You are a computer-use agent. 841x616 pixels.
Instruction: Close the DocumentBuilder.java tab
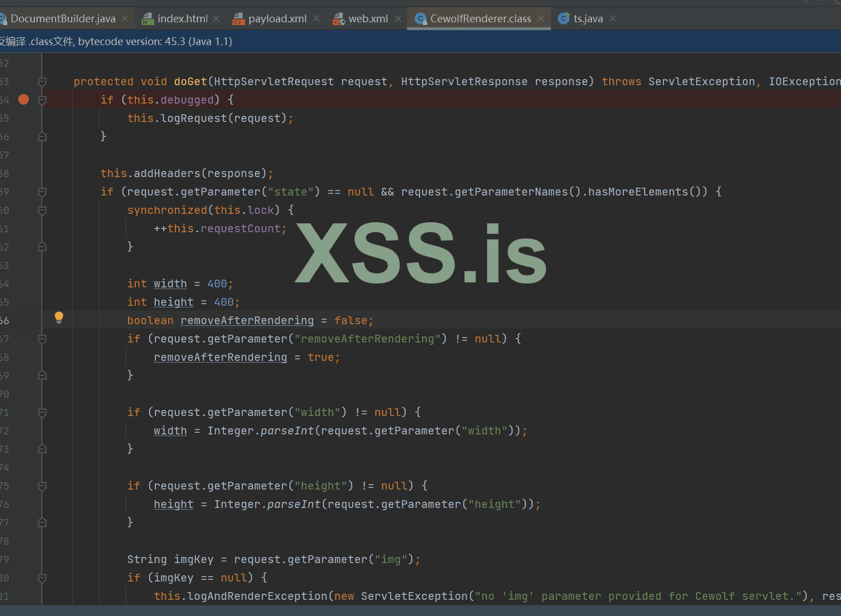click(x=125, y=19)
